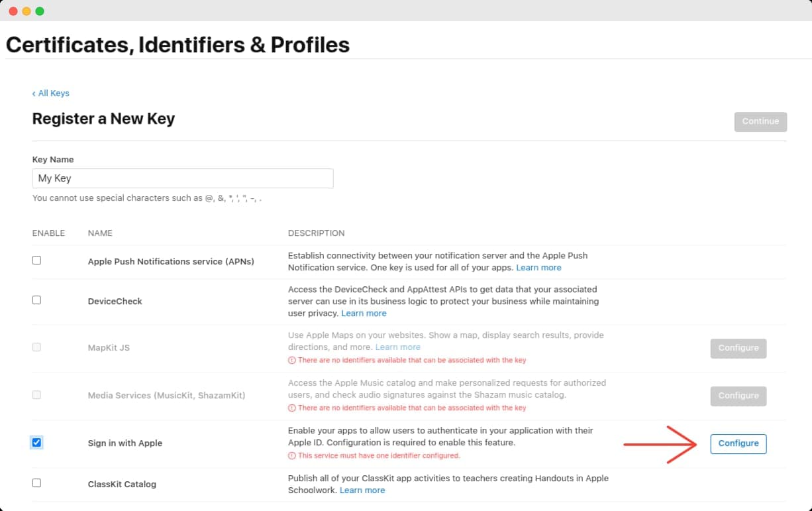Enable the ClassKit Catalog service
The image size is (812, 511).
tap(36, 484)
